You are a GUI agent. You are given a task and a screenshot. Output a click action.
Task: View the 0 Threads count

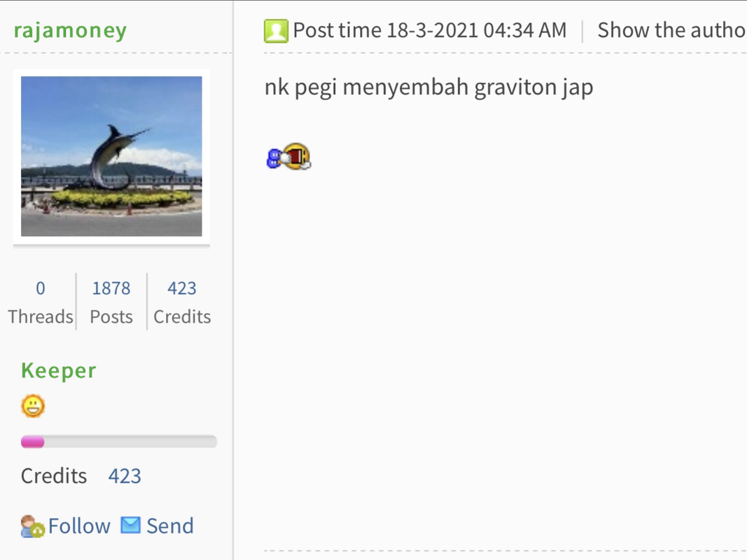pyautogui.click(x=41, y=288)
